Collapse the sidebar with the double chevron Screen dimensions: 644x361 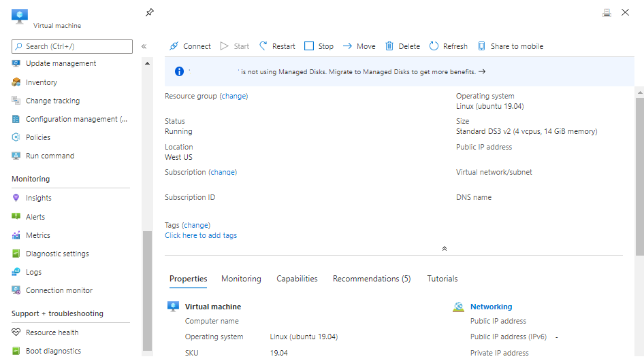tap(144, 46)
